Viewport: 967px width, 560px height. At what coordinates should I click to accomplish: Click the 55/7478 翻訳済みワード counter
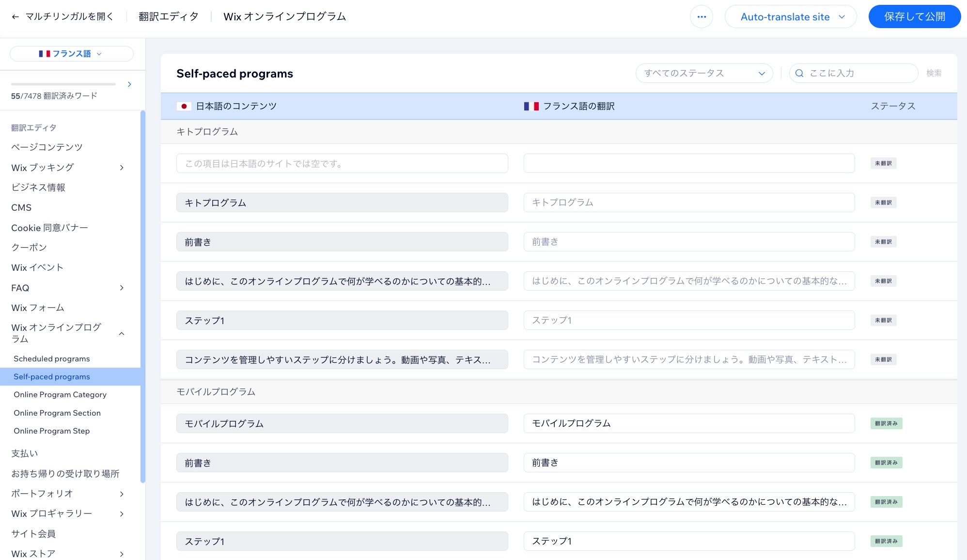pos(54,96)
